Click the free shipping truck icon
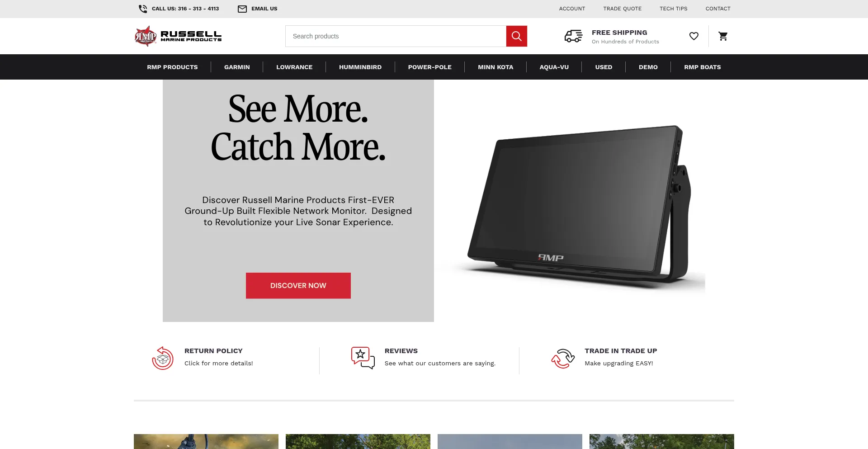 click(574, 36)
